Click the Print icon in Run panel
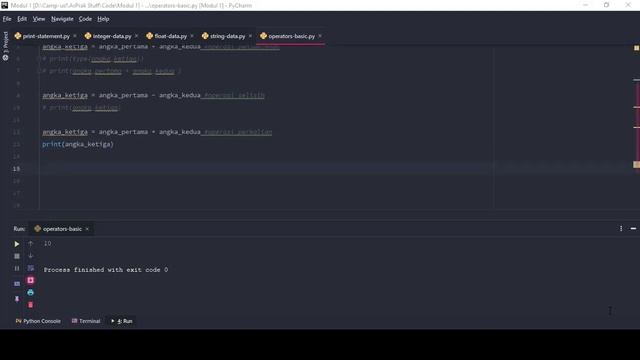The image size is (640, 360). point(31,292)
